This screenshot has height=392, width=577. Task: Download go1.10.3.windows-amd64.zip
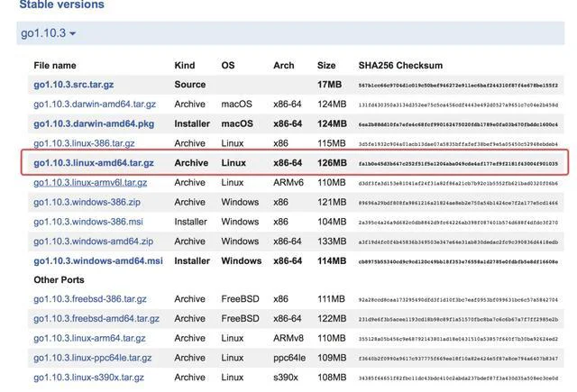[93, 242]
